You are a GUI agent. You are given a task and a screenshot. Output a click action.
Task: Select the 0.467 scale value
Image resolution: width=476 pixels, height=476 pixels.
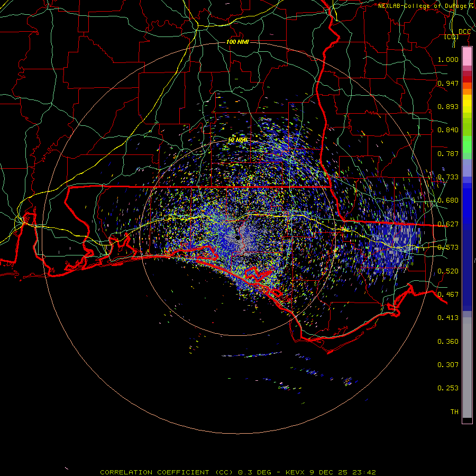pos(448,295)
